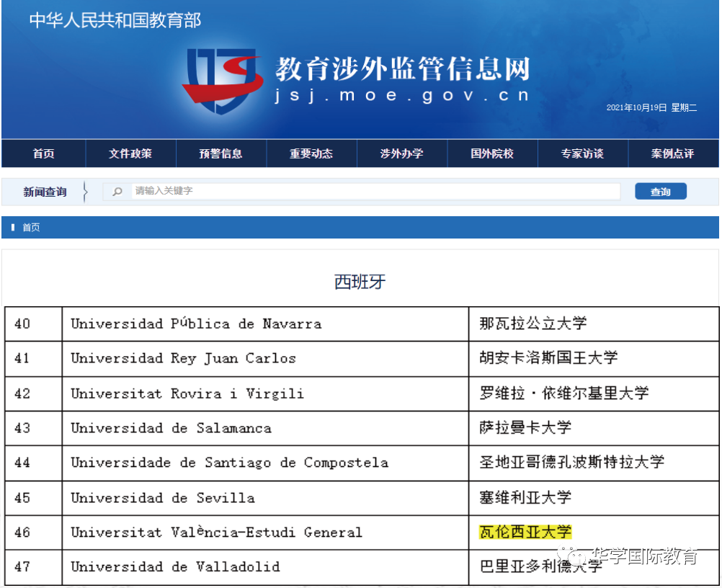
Task: Click Universidad Rey Juan Carlos entry
Action: pos(183,358)
